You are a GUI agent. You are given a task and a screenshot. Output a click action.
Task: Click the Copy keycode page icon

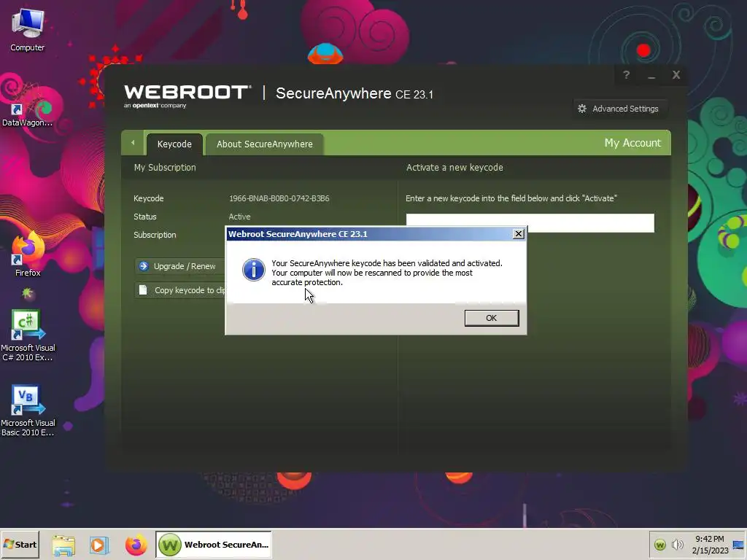tap(143, 290)
